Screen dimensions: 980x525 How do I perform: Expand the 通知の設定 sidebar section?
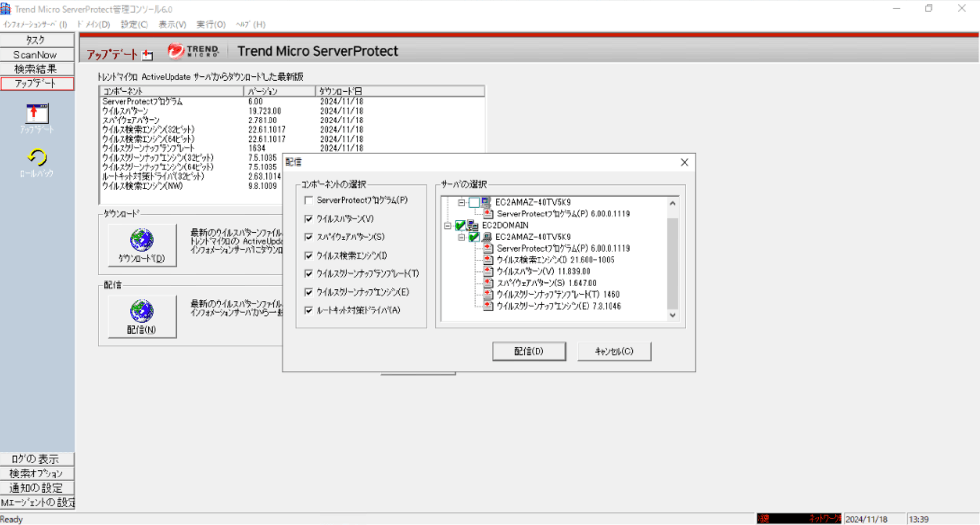pyautogui.click(x=37, y=488)
